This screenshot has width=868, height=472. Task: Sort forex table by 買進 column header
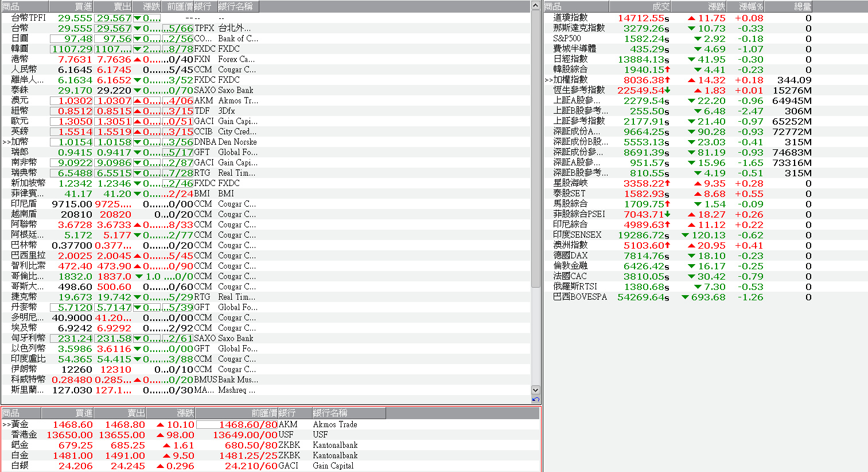click(71, 7)
